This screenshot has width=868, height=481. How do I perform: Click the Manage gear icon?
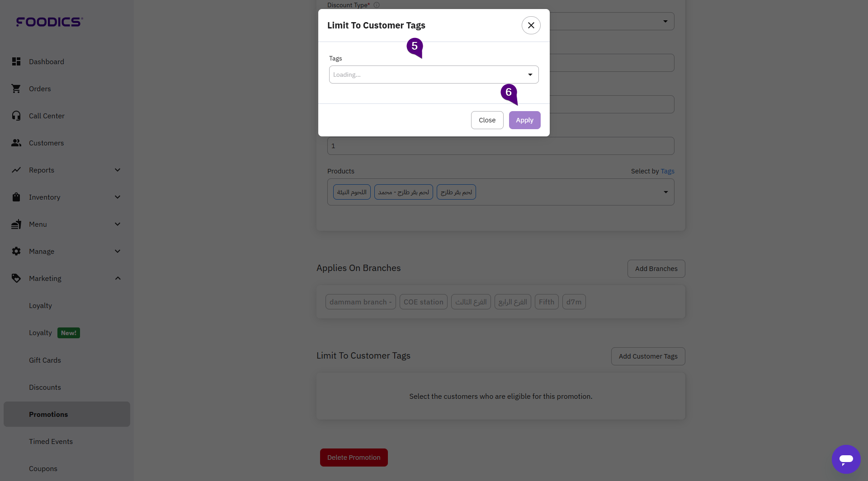16,251
